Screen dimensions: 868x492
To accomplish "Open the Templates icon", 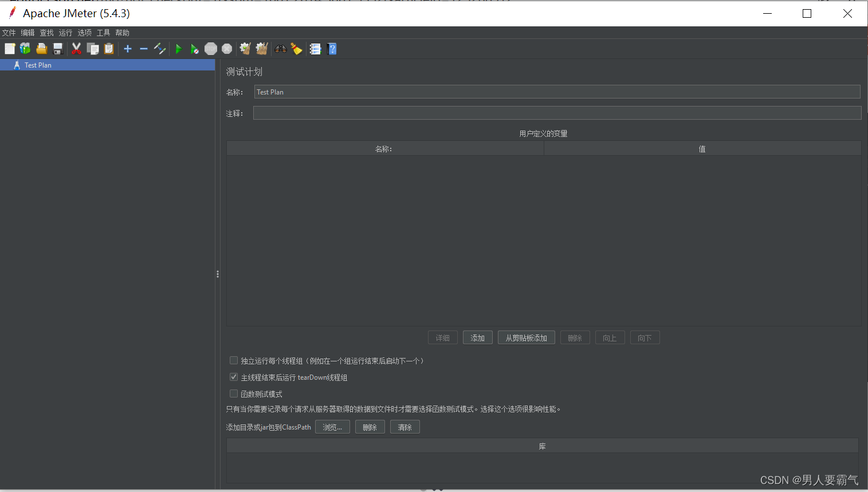I will [25, 49].
